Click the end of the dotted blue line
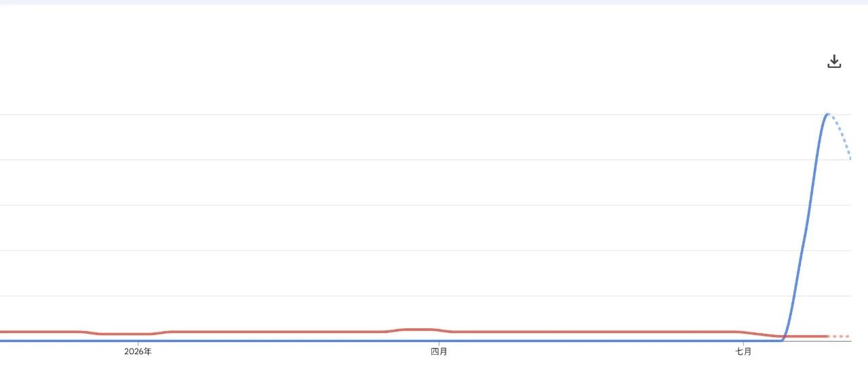Image resolution: width=868 pixels, height=369 pixels. tap(850, 158)
